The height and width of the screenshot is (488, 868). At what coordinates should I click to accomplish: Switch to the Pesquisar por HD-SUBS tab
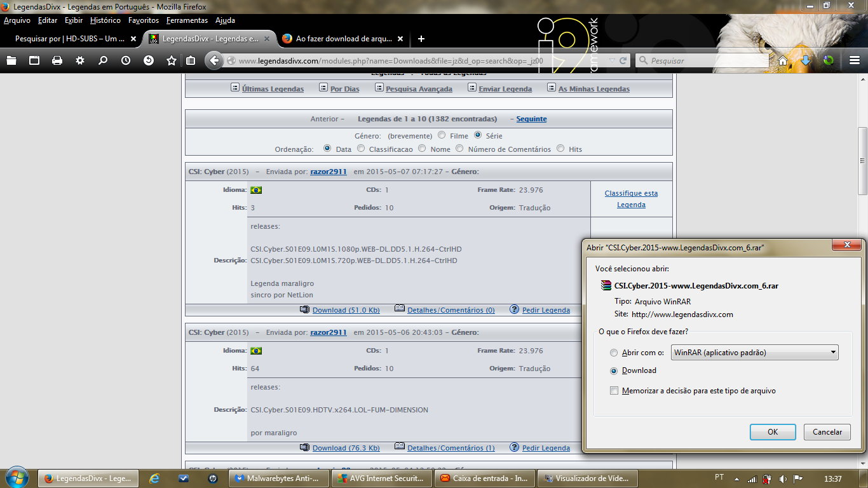click(x=70, y=39)
